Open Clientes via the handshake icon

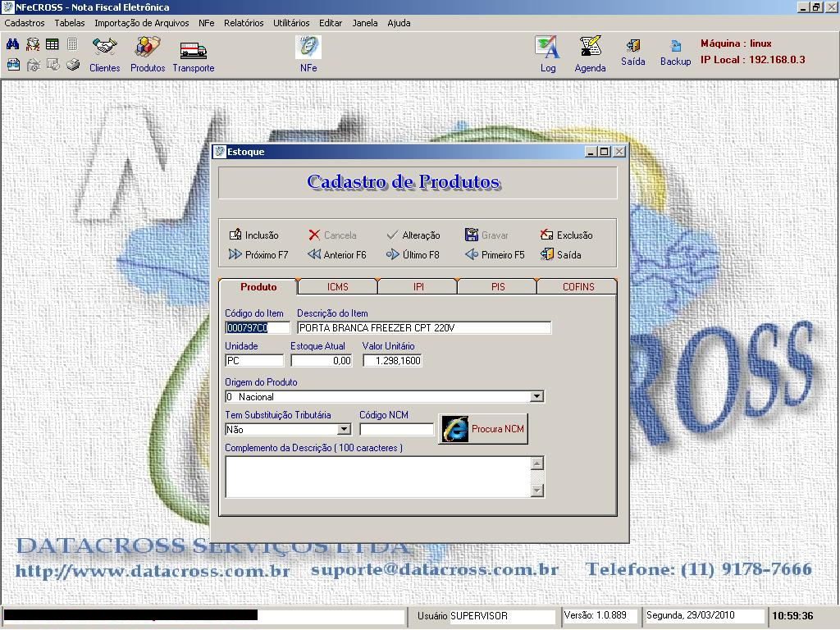point(104,54)
